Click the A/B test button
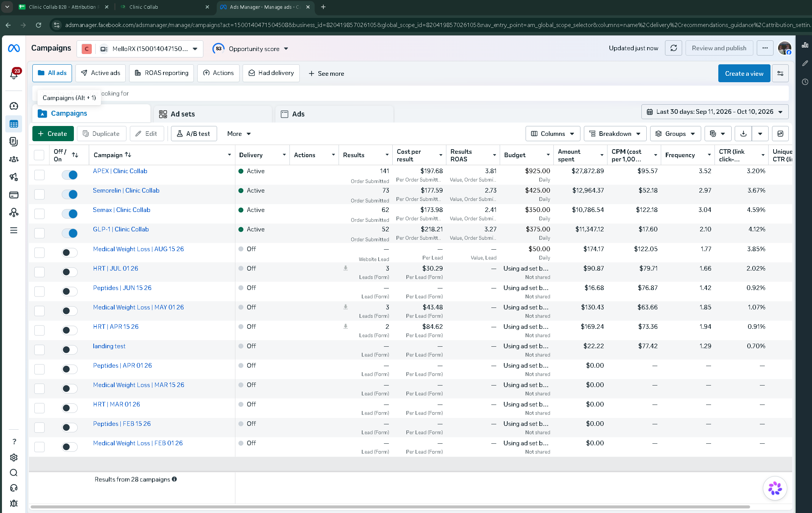The width and height of the screenshot is (812, 513). [193, 134]
